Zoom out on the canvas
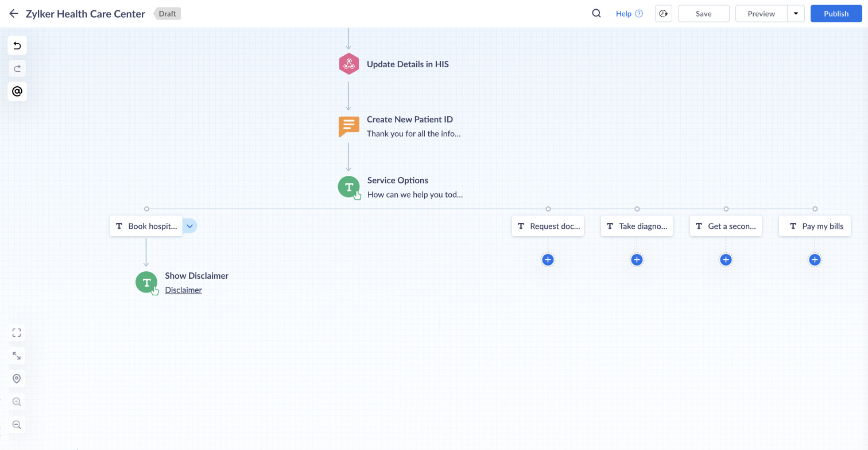868x450 pixels. pos(17,425)
